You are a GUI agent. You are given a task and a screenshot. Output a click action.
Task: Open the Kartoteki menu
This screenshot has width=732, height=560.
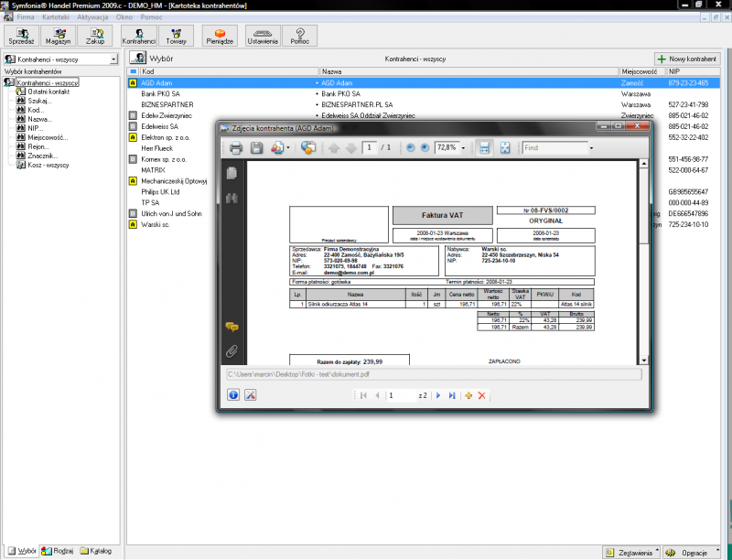pyautogui.click(x=56, y=17)
